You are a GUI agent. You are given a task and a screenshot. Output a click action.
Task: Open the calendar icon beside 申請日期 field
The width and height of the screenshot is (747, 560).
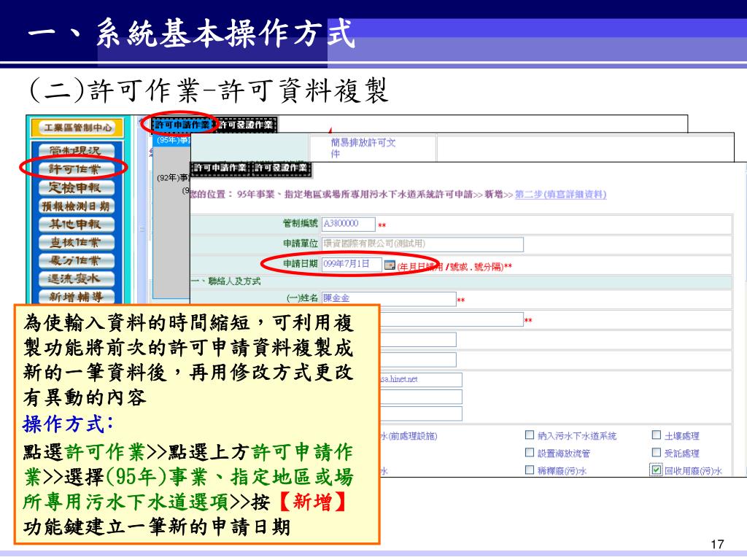click(390, 264)
